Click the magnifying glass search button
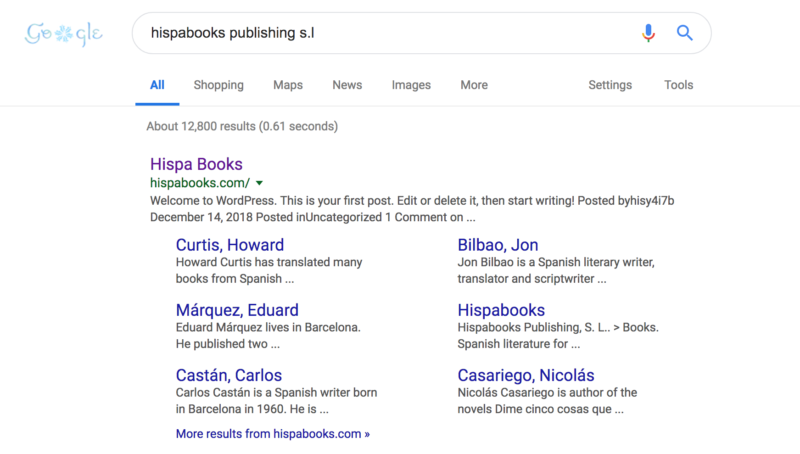 click(x=685, y=33)
